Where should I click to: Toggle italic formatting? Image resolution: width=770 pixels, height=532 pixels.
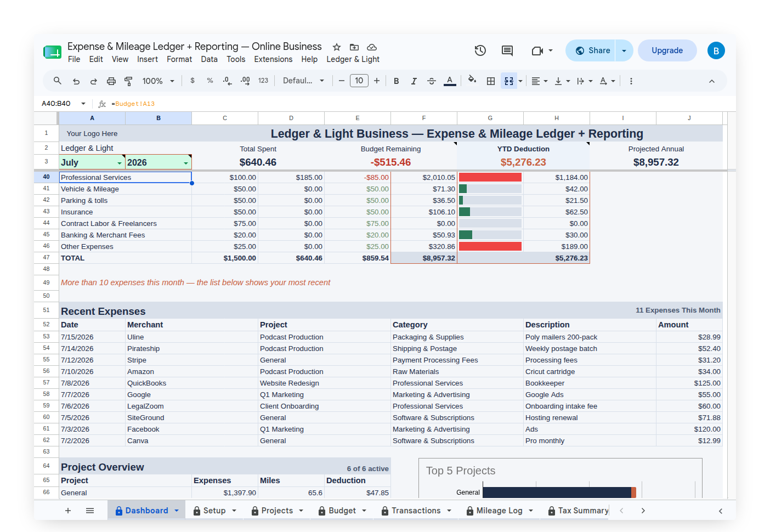[x=414, y=81]
